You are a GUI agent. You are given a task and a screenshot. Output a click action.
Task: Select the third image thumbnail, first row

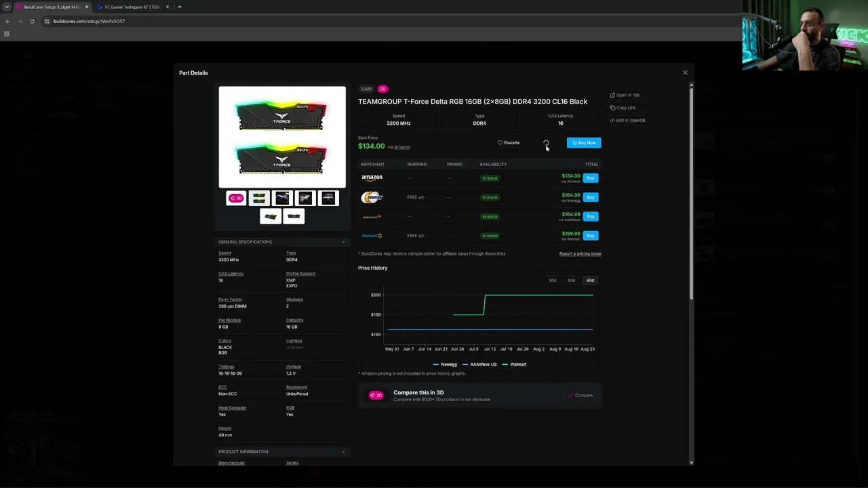(282, 198)
